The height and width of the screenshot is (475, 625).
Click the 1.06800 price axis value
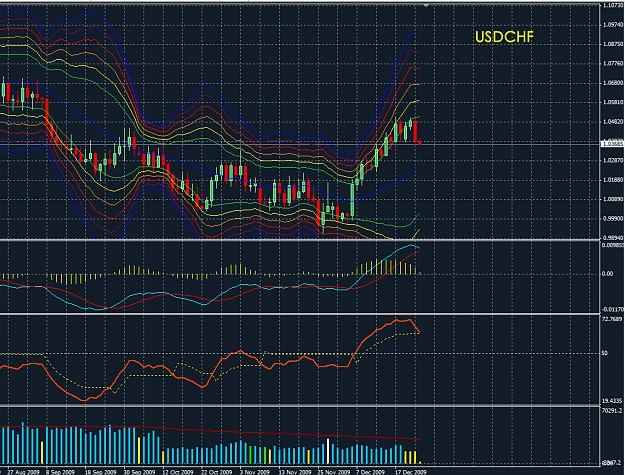point(613,83)
